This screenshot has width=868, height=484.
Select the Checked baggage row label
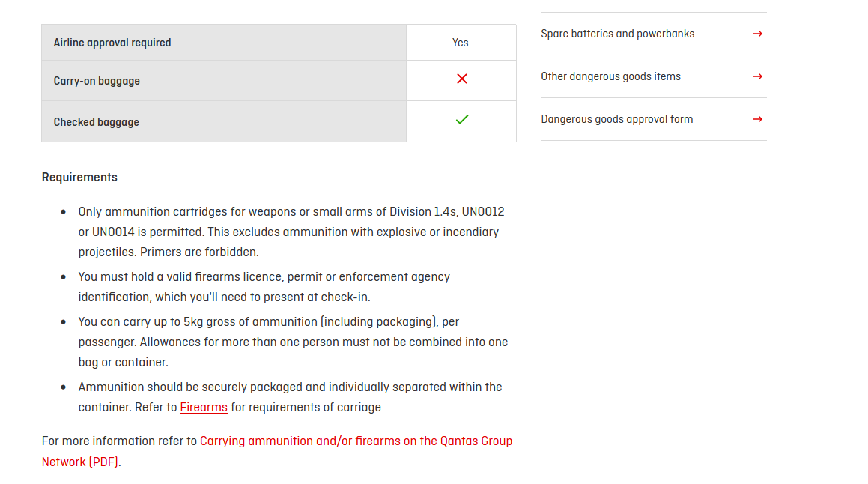click(97, 122)
